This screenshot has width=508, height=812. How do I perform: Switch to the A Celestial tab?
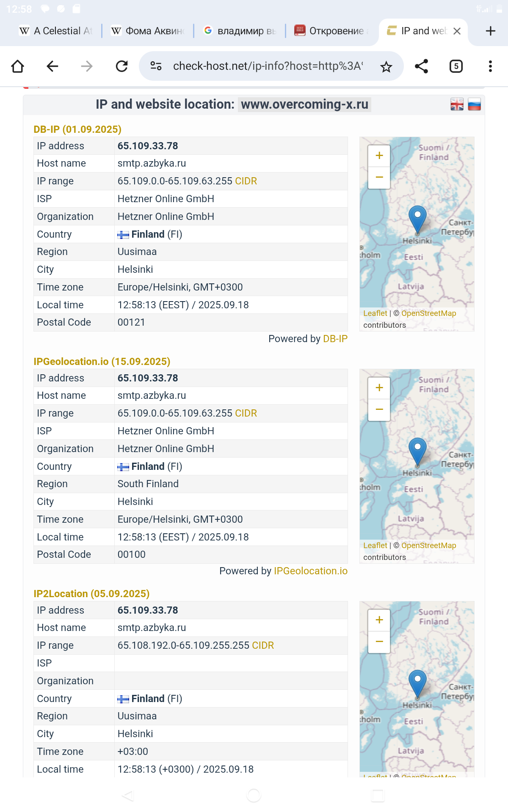pyautogui.click(x=56, y=31)
